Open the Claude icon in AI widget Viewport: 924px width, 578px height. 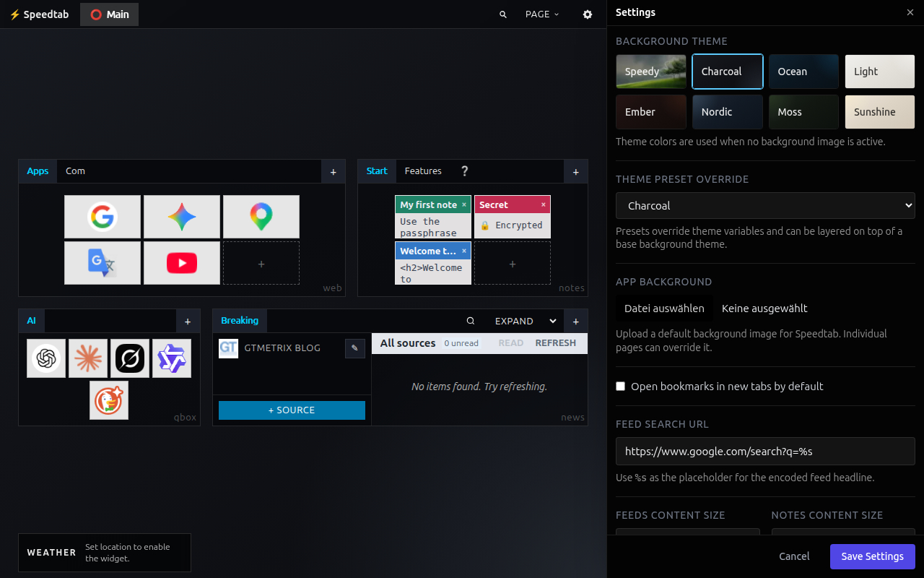(x=88, y=358)
